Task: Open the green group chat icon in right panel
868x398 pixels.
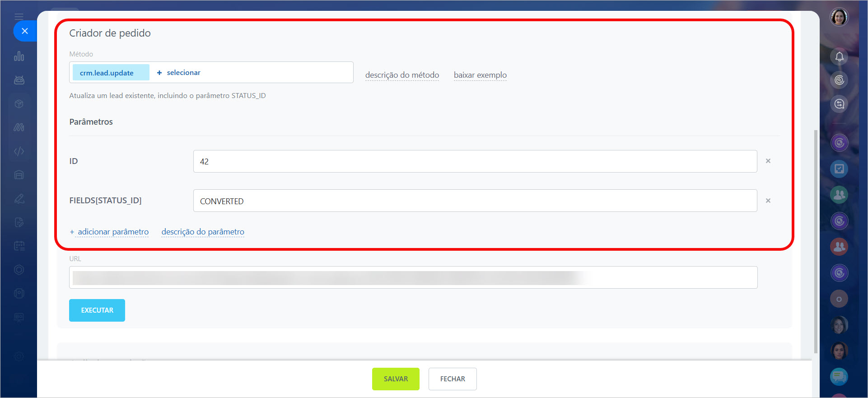Action: pyautogui.click(x=839, y=195)
